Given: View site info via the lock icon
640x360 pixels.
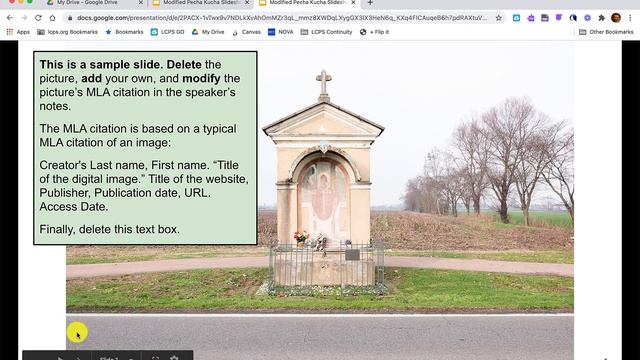Looking at the screenshot, I should pyautogui.click(x=70, y=18).
